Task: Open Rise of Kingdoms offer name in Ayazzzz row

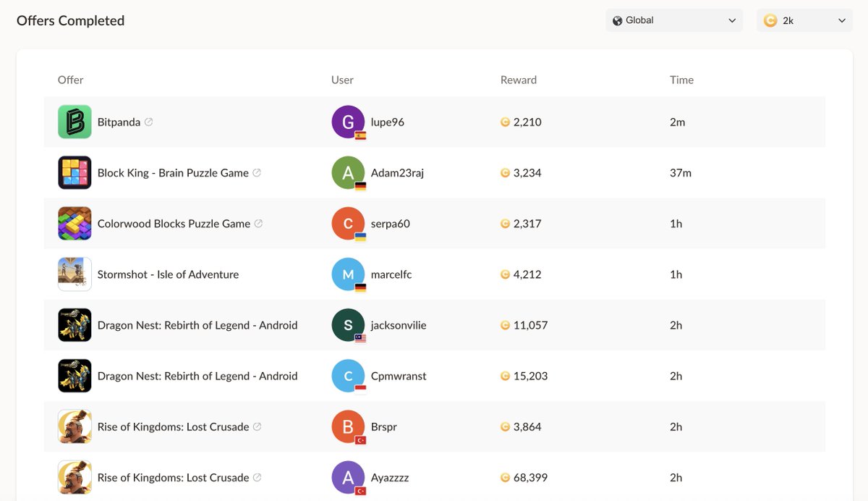Action: pyautogui.click(x=173, y=476)
